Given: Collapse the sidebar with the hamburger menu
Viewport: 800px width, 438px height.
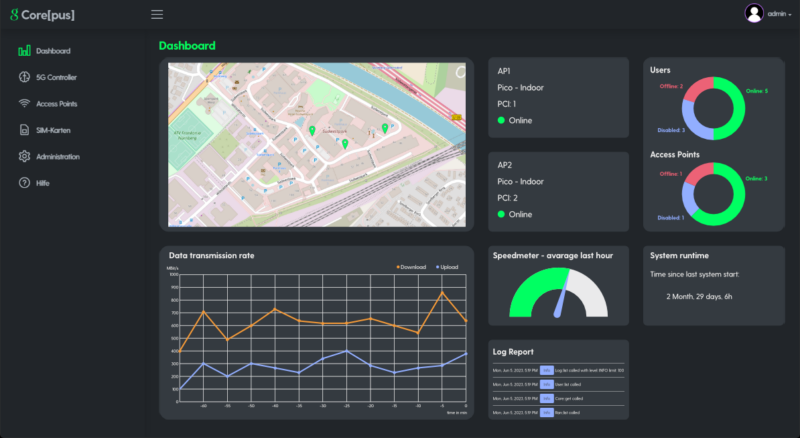Looking at the screenshot, I should point(157,14).
